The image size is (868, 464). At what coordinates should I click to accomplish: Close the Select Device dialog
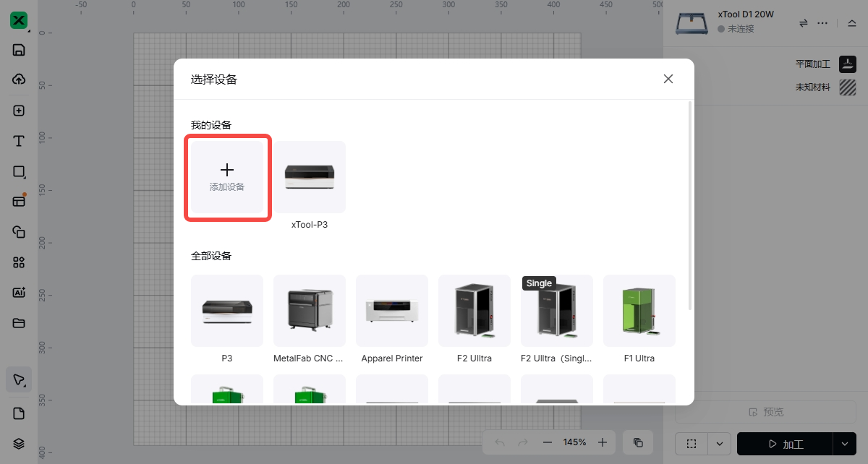(668, 79)
